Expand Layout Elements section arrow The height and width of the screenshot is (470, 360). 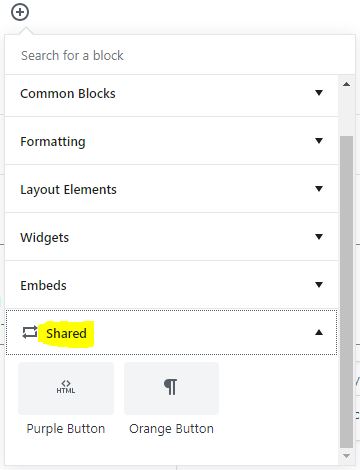319,189
